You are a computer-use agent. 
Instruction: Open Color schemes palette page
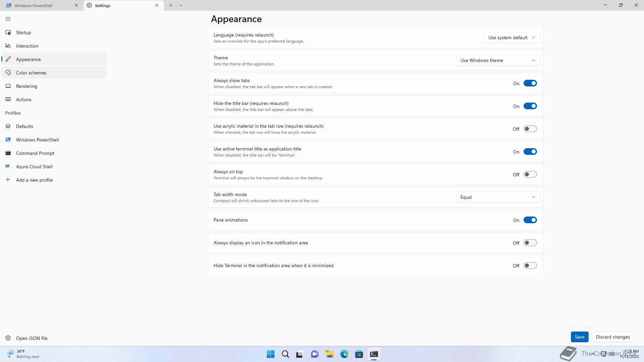tap(31, 73)
